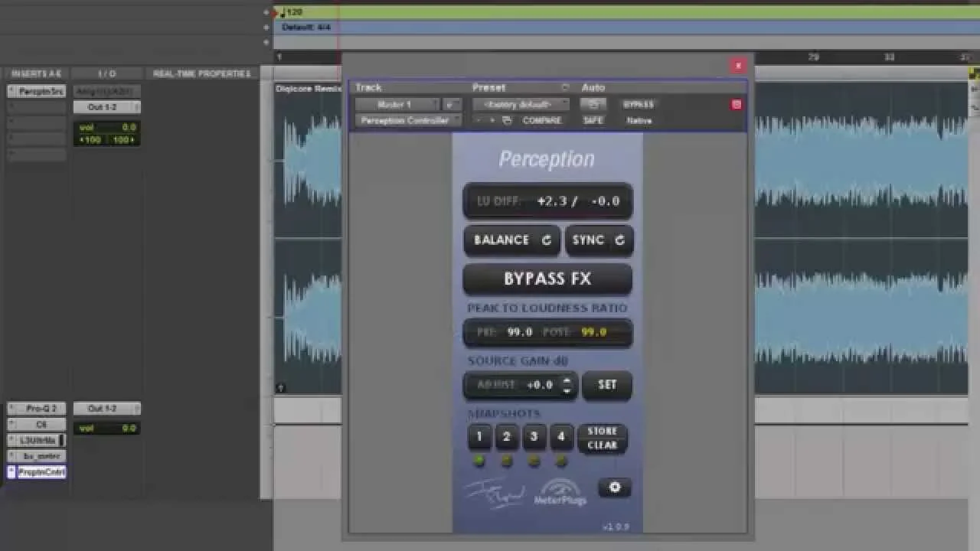Open the factory default preset list
The width and height of the screenshot is (980, 551).
pos(521,104)
